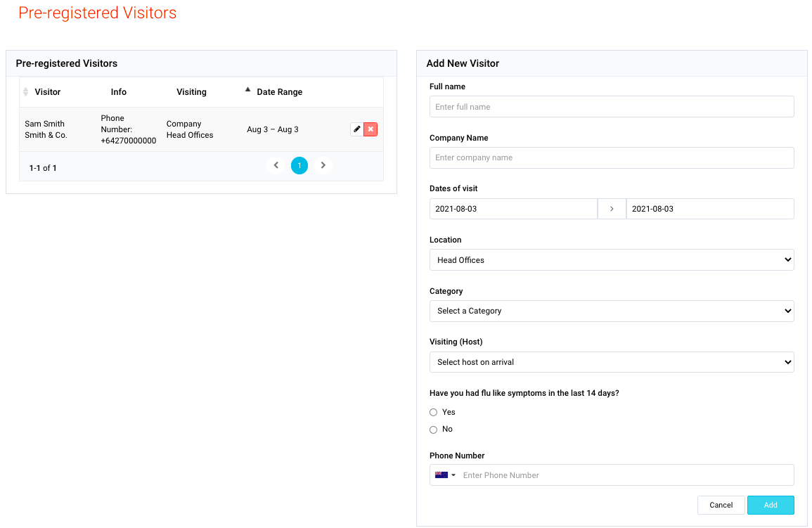
Task: Delete Sam Smith visitor with red X
Action: tap(370, 129)
